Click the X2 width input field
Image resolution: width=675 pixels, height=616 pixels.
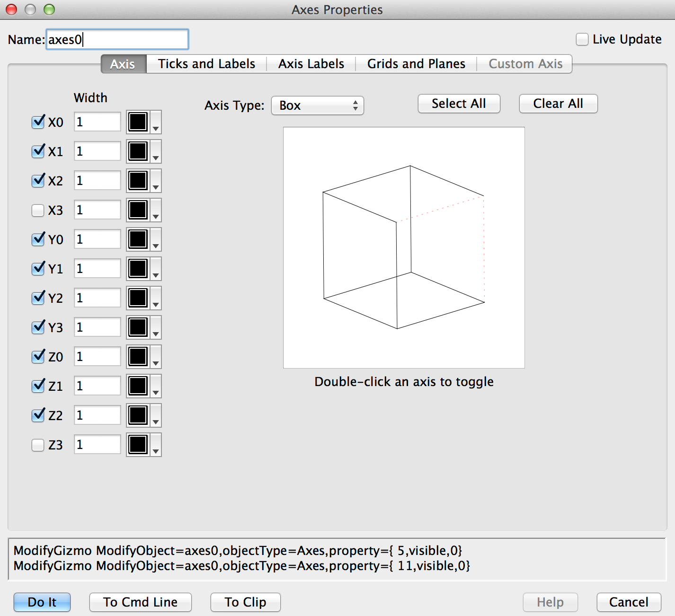tap(98, 181)
